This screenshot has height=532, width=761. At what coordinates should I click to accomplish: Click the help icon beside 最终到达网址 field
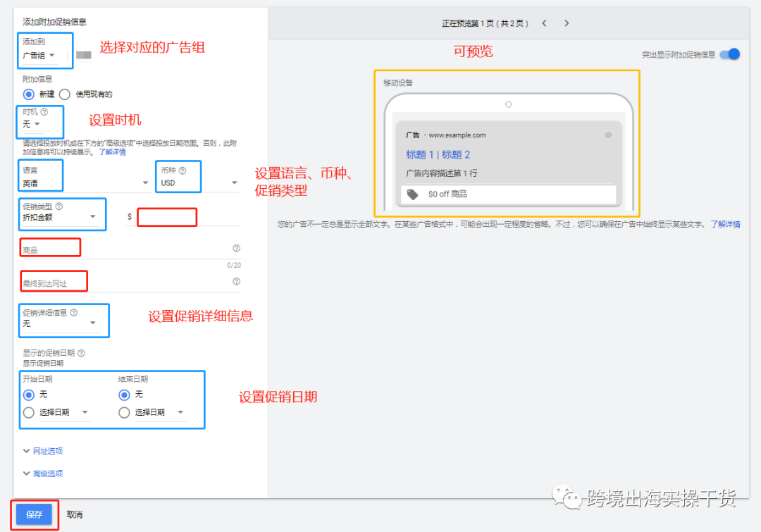coord(235,282)
